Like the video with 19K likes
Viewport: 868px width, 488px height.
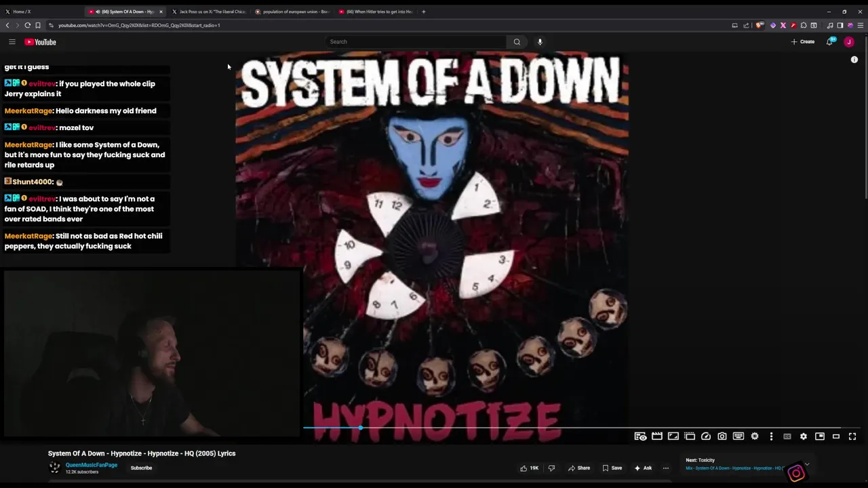tap(529, 468)
